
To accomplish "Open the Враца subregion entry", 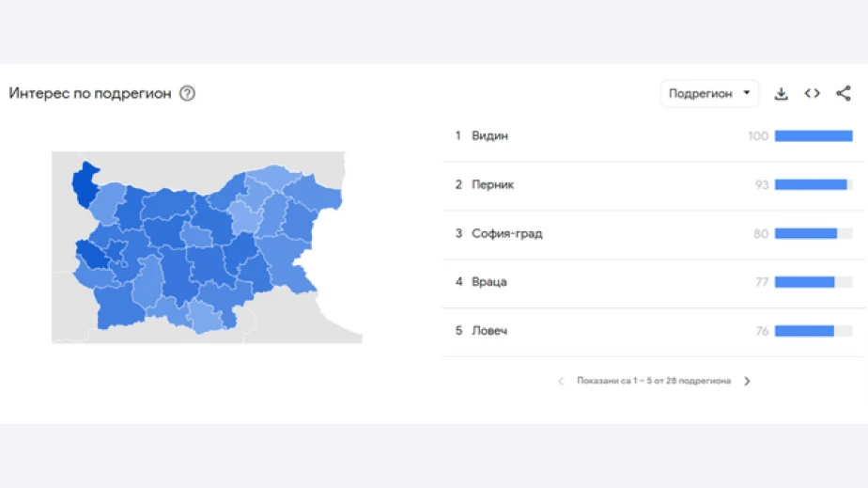I will click(489, 282).
